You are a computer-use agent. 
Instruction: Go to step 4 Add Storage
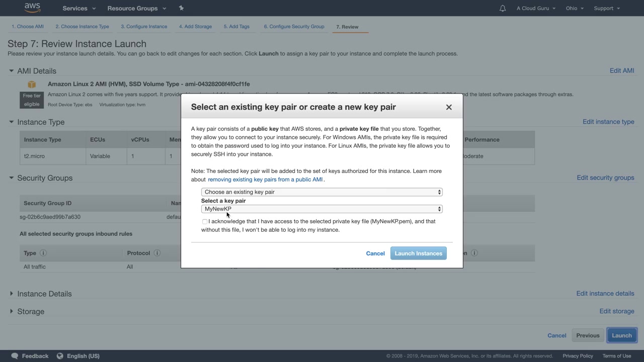195,27
